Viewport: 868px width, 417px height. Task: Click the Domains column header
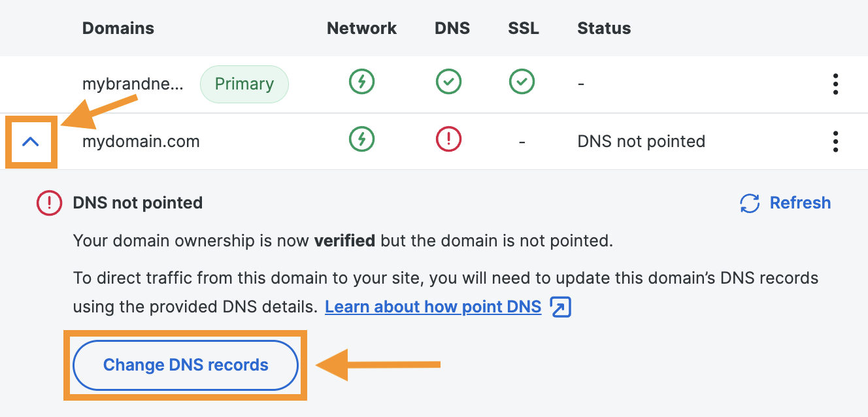tap(118, 28)
